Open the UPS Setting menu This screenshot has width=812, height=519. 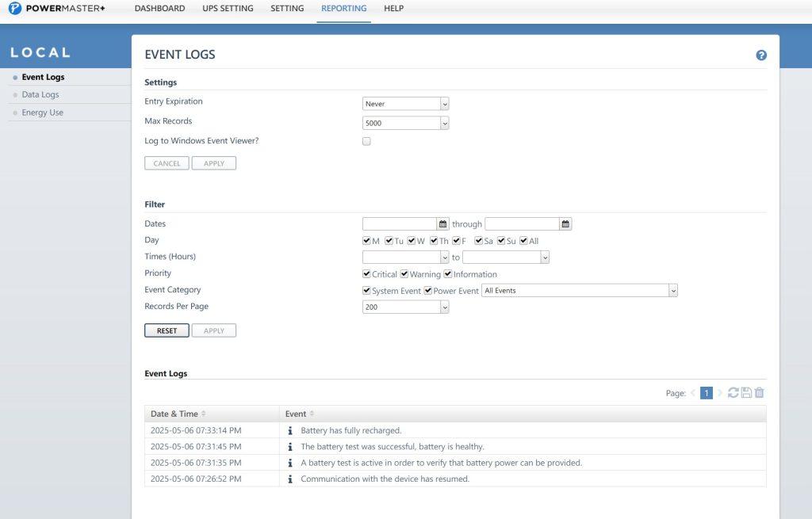228,8
